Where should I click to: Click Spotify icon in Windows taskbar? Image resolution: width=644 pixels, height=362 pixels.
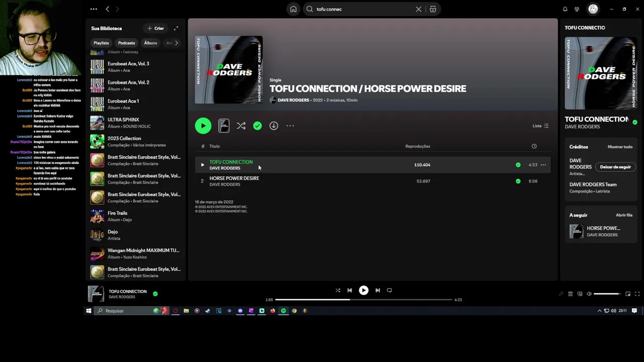pyautogui.click(x=283, y=311)
